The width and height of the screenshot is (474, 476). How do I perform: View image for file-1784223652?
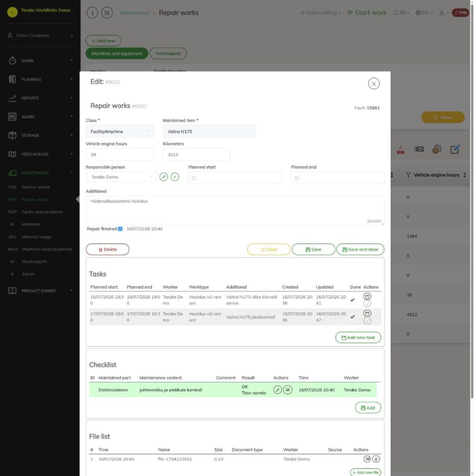(x=367, y=459)
